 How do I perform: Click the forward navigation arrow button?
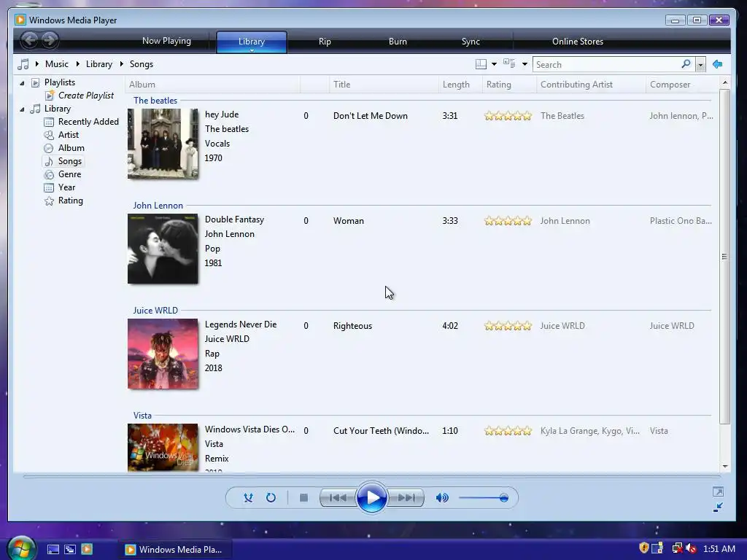tap(50, 40)
